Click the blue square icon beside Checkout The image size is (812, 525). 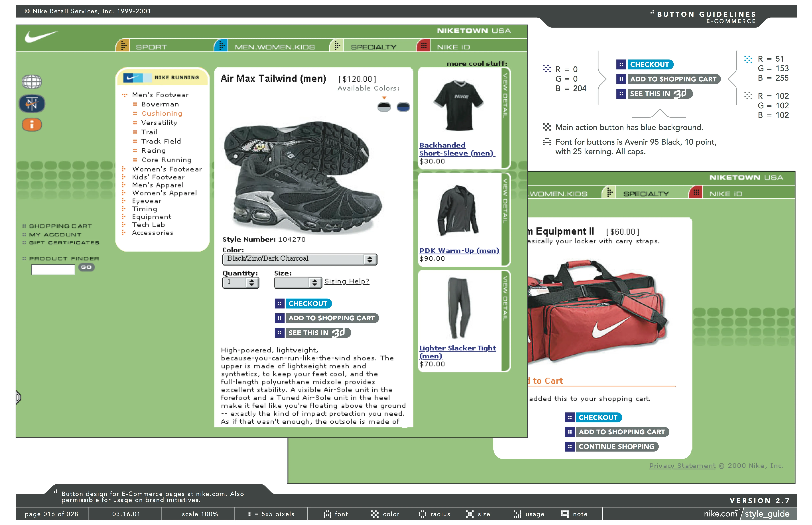279,303
